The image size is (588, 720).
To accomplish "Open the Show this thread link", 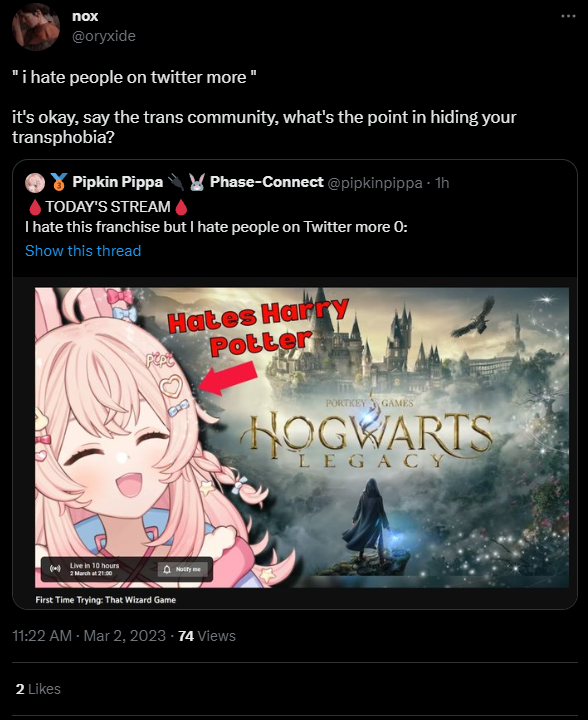I will [83, 251].
